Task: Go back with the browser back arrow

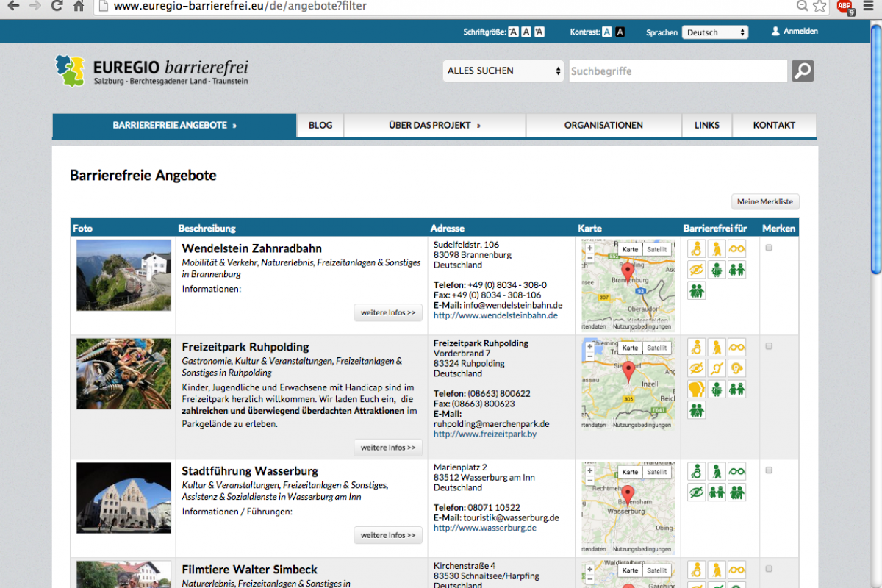Action: coord(13,7)
